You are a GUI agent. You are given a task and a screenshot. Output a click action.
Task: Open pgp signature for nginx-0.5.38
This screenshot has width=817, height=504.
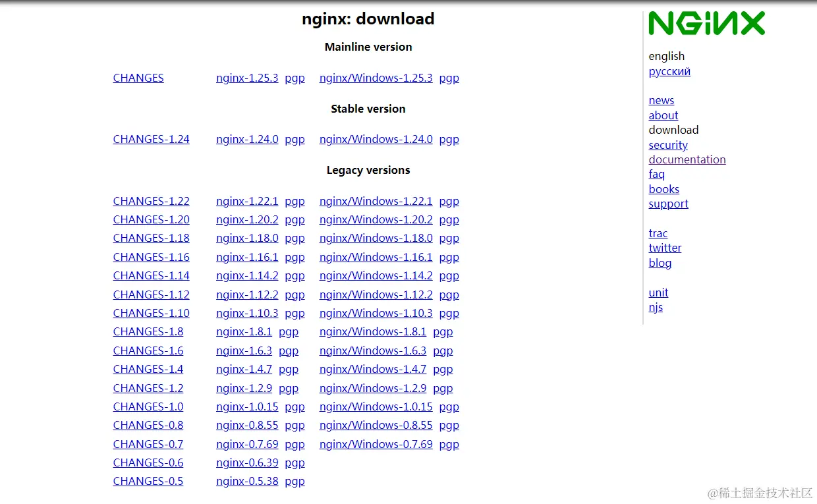(295, 481)
